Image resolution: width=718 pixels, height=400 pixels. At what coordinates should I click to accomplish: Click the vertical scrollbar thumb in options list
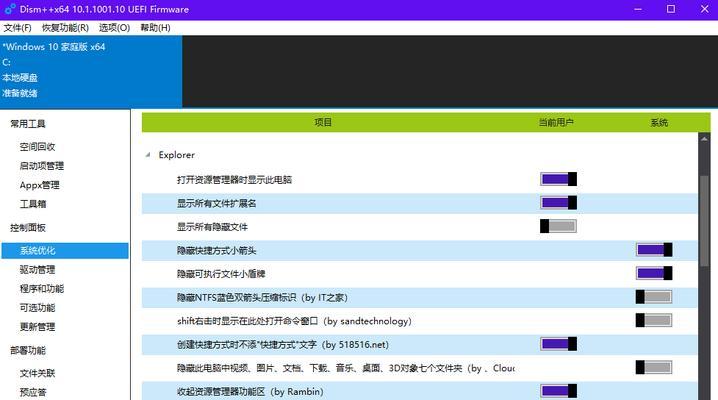pos(704,221)
